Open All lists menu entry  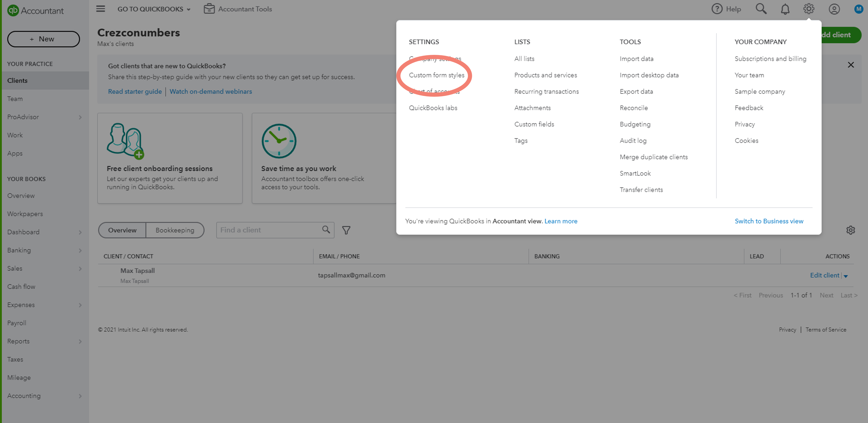pyautogui.click(x=524, y=59)
